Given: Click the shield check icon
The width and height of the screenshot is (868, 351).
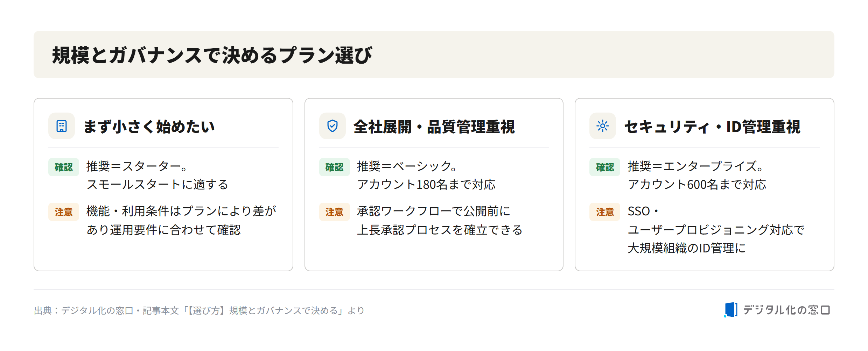Looking at the screenshot, I should 332,126.
